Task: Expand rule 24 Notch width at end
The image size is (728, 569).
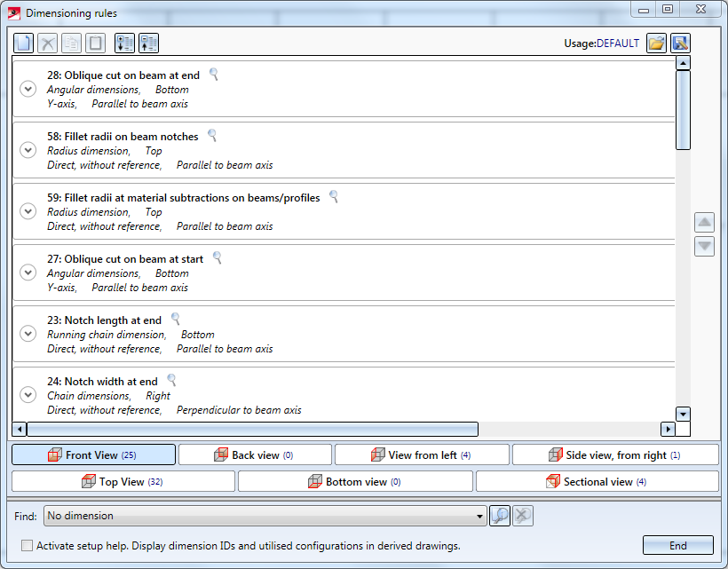Action: coord(28,395)
